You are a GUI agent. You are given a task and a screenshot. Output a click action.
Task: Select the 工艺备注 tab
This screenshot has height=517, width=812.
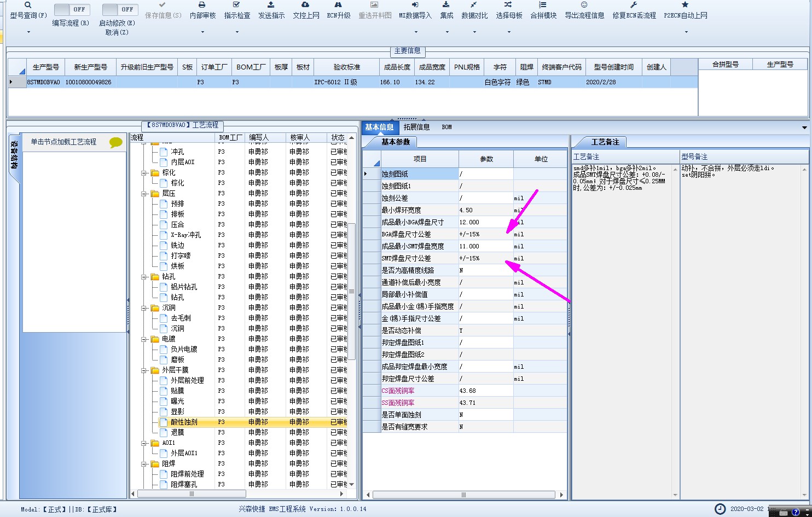point(605,142)
